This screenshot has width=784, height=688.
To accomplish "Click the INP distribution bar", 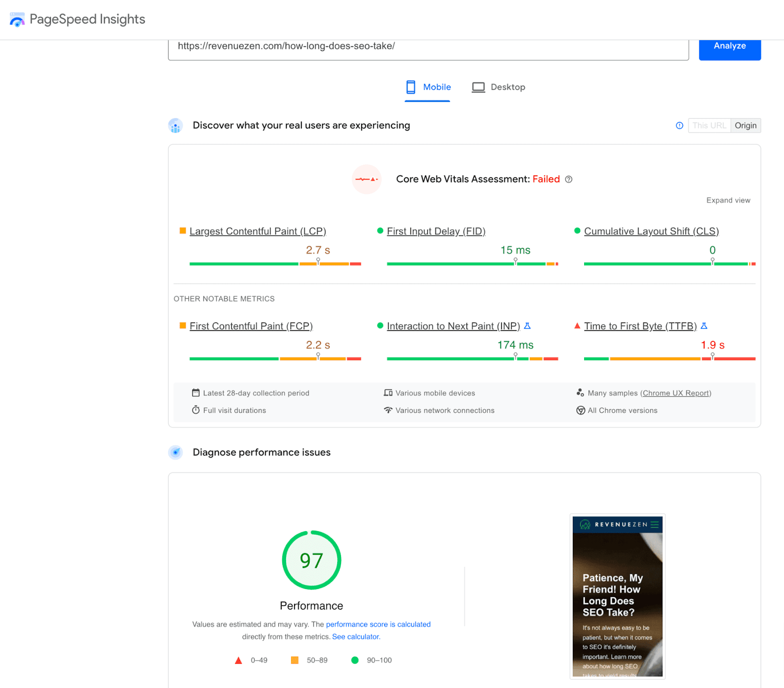I will pyautogui.click(x=473, y=359).
